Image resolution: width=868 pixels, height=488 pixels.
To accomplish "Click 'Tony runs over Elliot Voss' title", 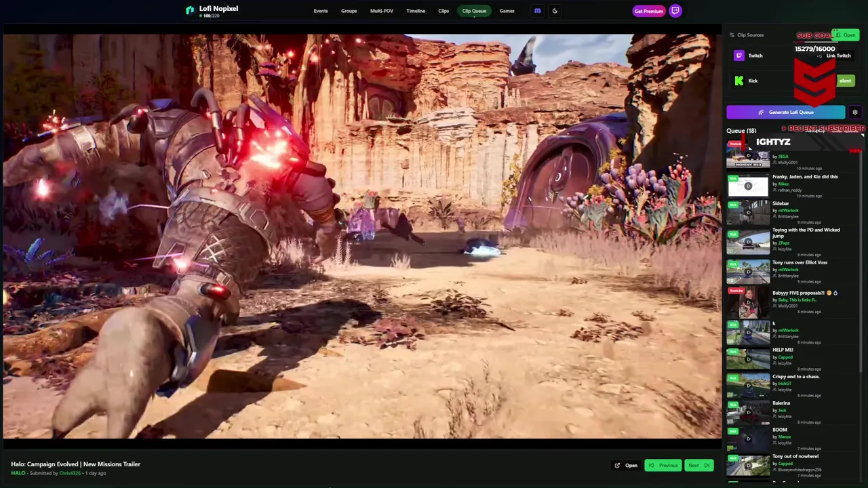I will [800, 263].
